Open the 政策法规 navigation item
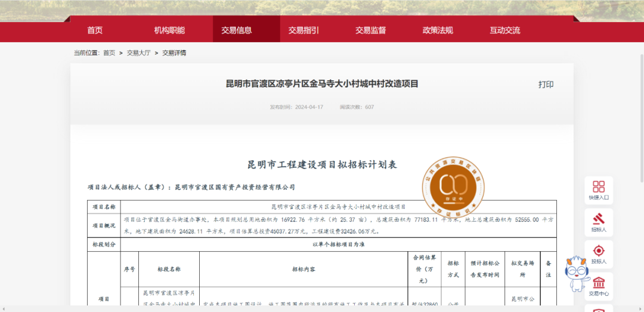Screen dimensions: 644x312 (438, 30)
